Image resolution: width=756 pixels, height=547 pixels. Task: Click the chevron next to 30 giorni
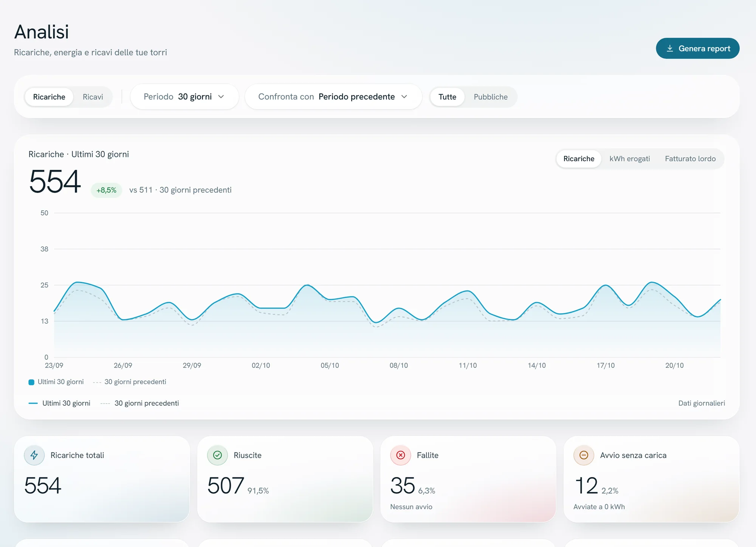pyautogui.click(x=221, y=97)
